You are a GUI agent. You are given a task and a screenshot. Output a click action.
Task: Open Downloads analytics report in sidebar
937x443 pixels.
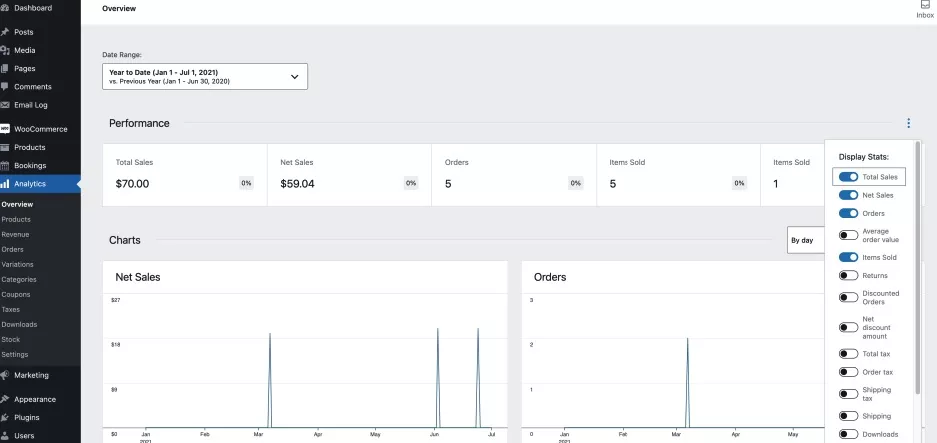tap(19, 325)
